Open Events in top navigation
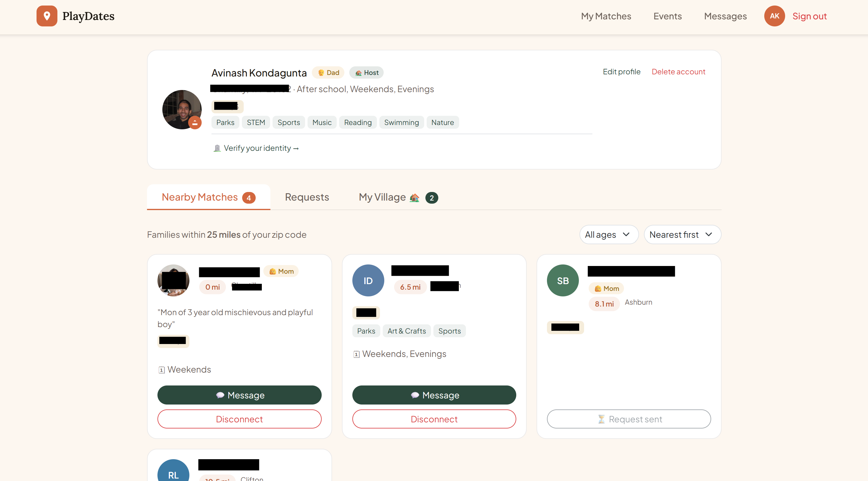The width and height of the screenshot is (868, 481). [x=667, y=16]
